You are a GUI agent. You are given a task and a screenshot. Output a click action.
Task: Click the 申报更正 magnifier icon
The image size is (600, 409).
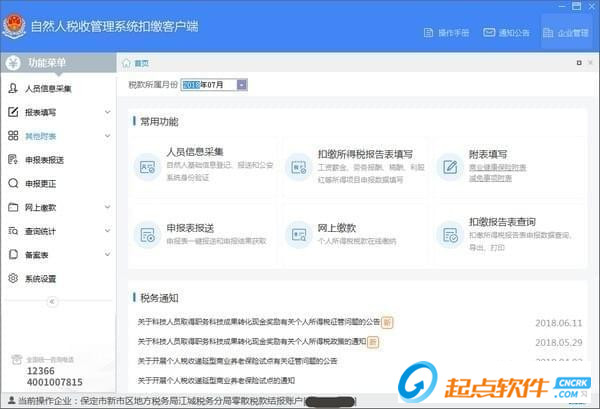(x=13, y=183)
